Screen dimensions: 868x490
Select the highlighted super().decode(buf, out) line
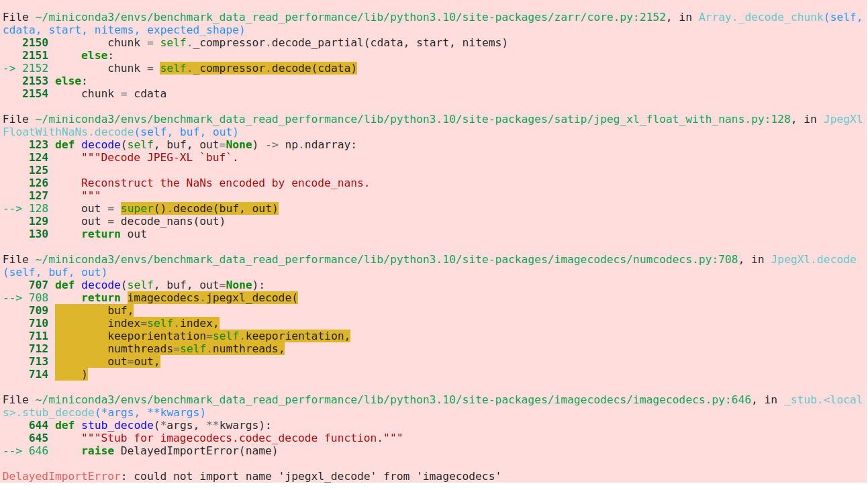pyautogui.click(x=199, y=208)
